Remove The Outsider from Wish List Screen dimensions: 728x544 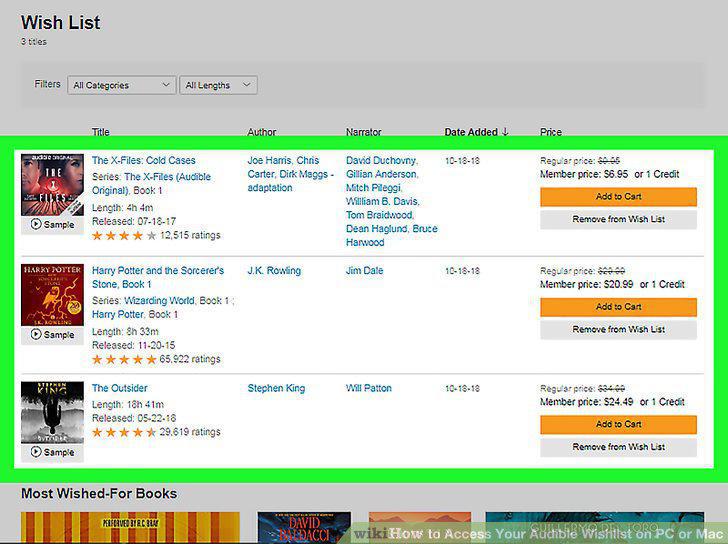[618, 447]
